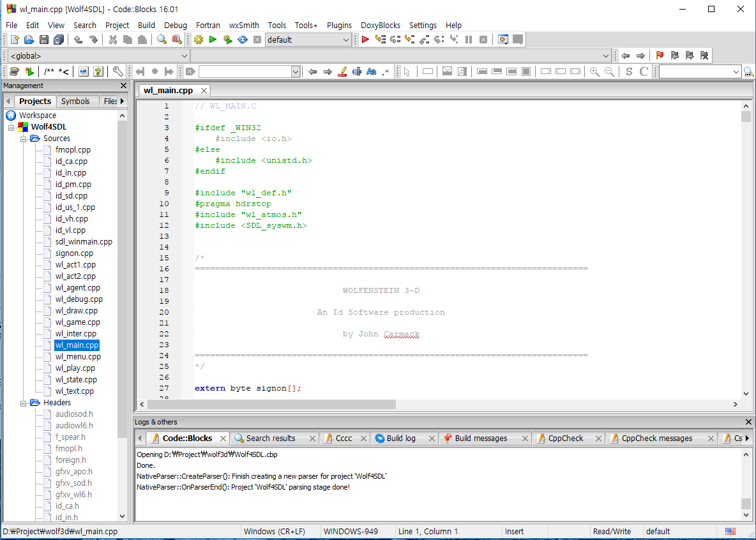
Task: Toggle selected text search option icon
Action: click(357, 72)
